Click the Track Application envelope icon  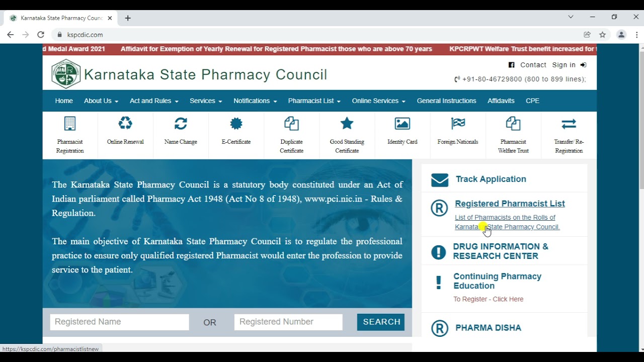point(440,180)
